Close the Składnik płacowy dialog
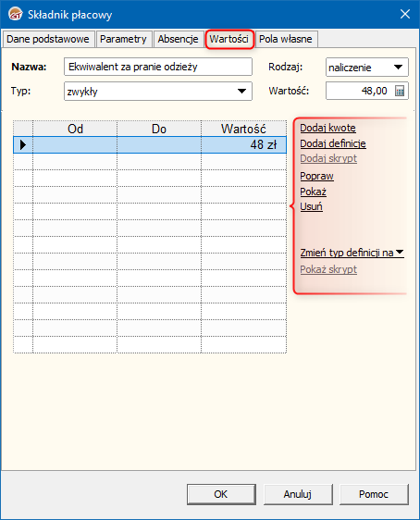 [405, 14]
